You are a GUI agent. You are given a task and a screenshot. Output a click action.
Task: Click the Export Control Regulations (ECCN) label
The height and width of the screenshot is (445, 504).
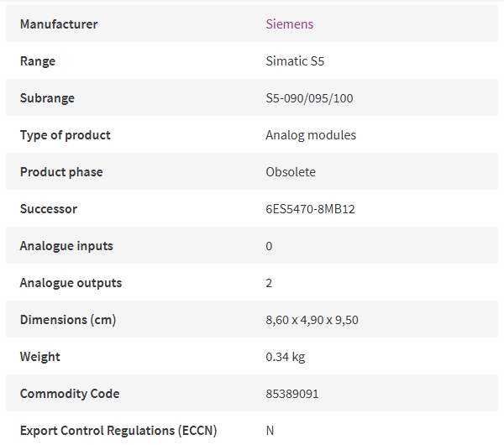coord(118,431)
